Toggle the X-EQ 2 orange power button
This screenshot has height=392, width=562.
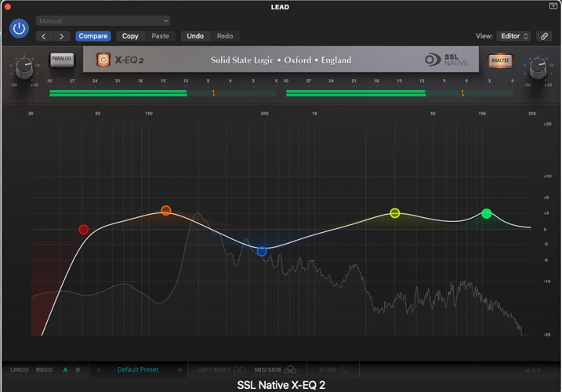point(103,60)
